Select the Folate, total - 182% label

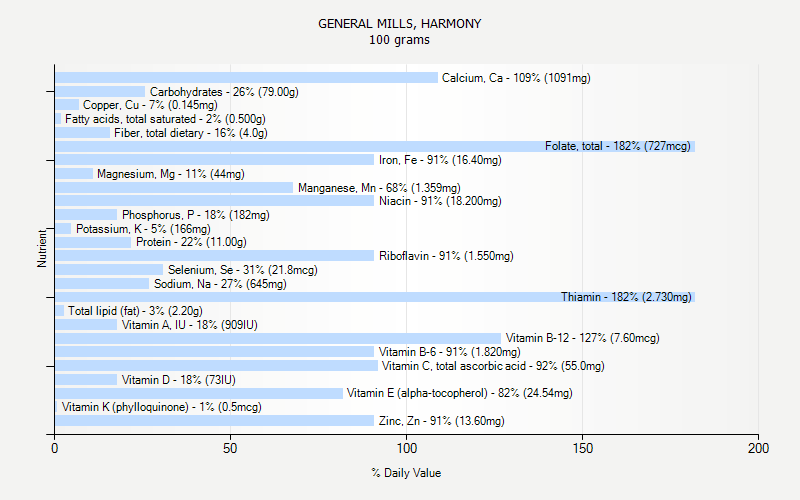coord(617,146)
